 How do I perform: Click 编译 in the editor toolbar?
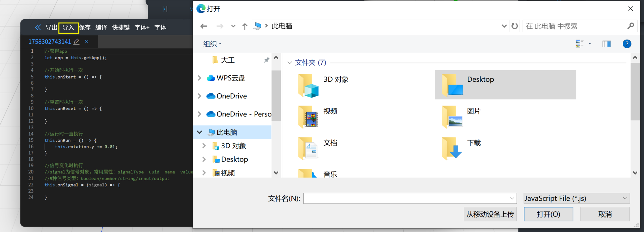(101, 27)
